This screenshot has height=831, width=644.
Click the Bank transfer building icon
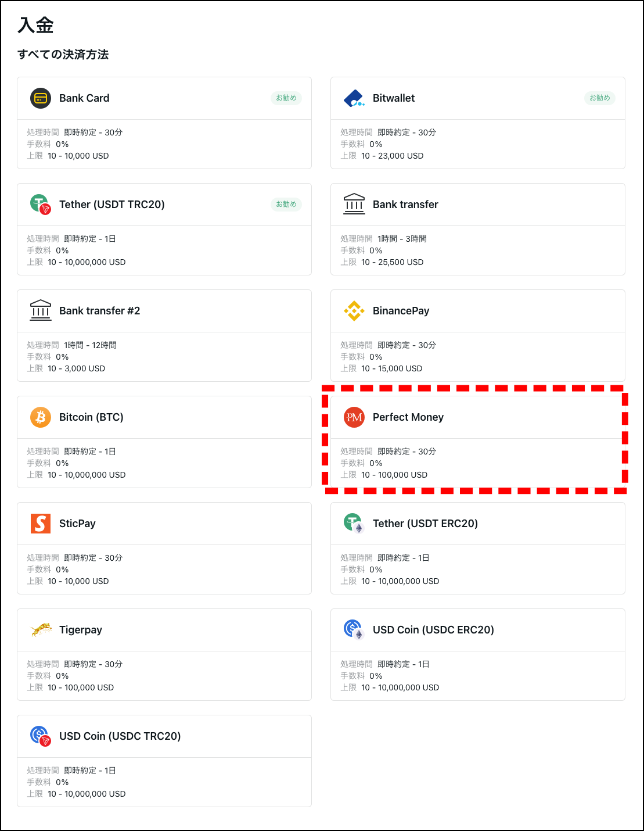click(354, 205)
